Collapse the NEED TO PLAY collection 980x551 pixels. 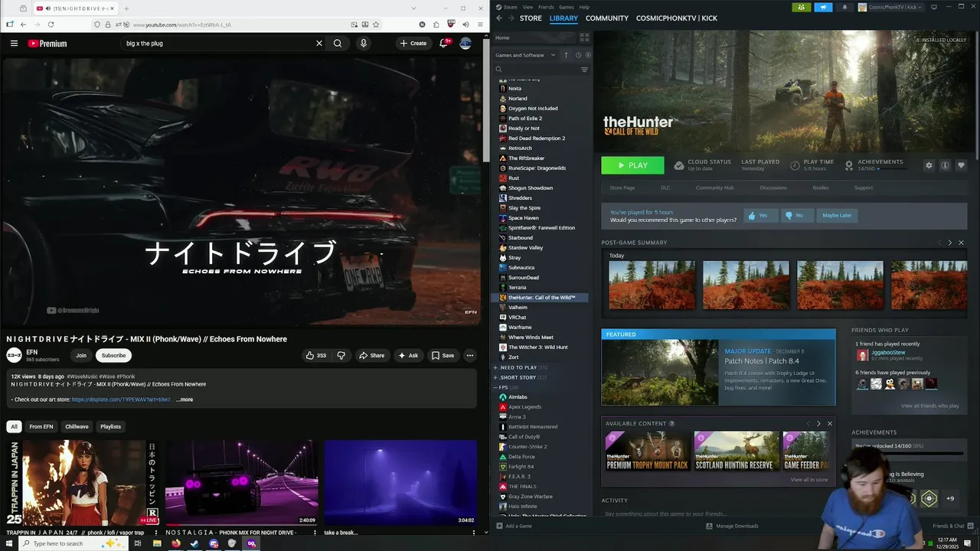click(x=518, y=367)
